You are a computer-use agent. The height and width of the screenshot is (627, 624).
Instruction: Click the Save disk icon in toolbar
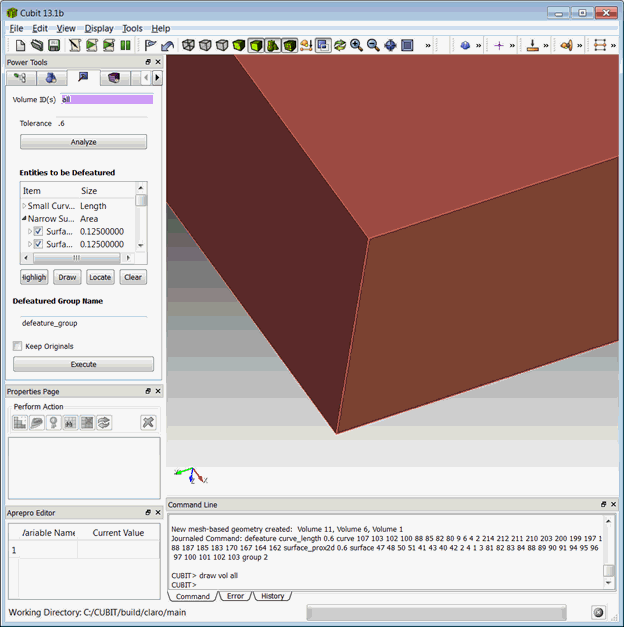click(54, 46)
